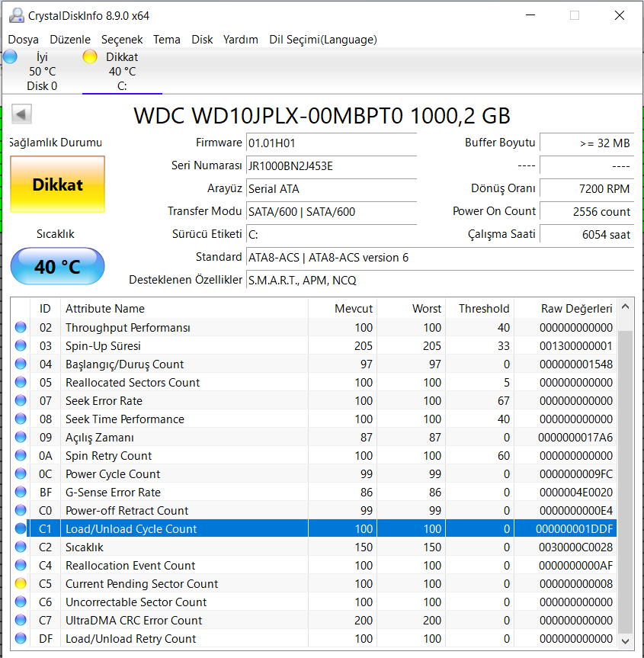Click status icon of Spin Retry Count row
This screenshot has height=658, width=644.
(21, 455)
